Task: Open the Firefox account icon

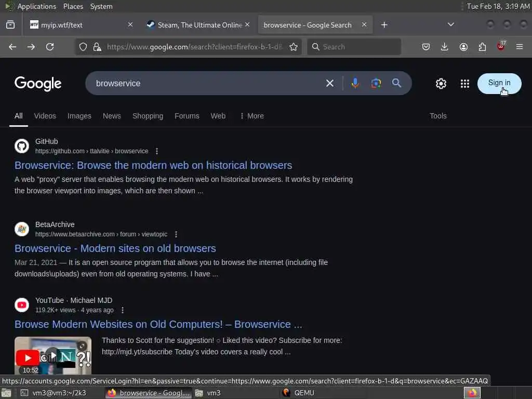Action: [x=463, y=47]
